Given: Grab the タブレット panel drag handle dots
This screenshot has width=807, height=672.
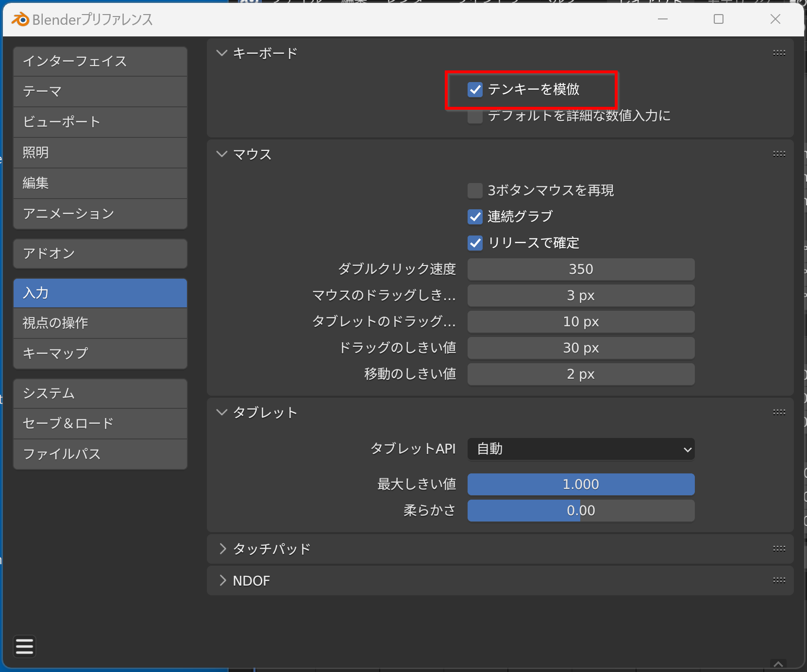Looking at the screenshot, I should [779, 412].
